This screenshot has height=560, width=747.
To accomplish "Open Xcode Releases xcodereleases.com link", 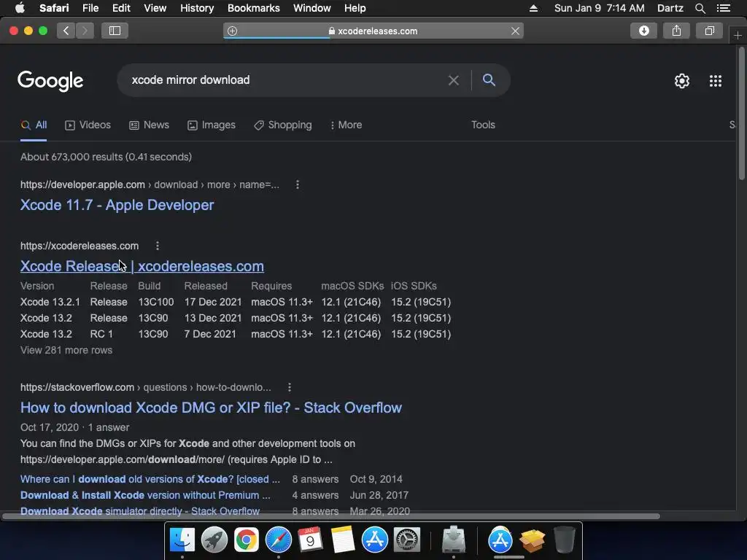I will [142, 266].
